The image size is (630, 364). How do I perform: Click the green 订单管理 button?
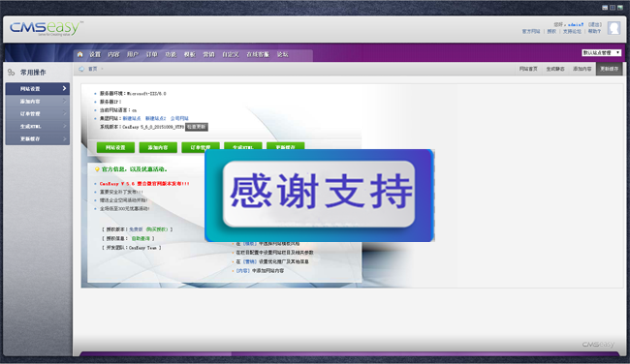[201, 146]
